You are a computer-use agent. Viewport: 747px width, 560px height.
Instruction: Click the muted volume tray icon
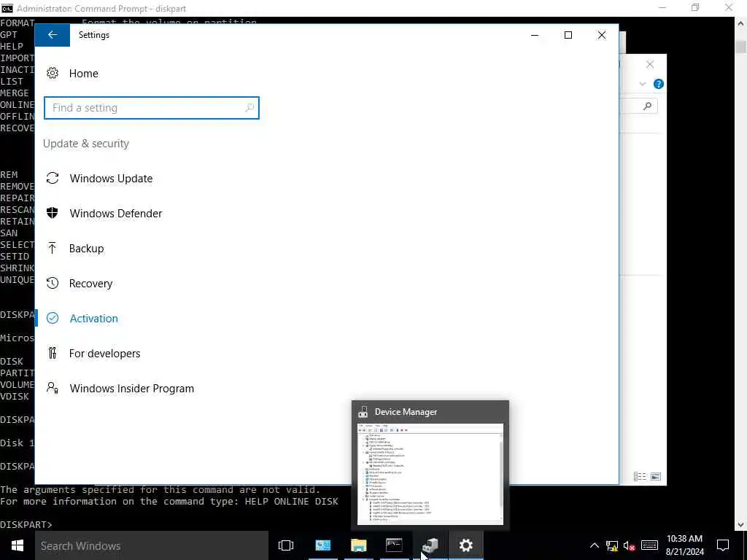click(629, 545)
